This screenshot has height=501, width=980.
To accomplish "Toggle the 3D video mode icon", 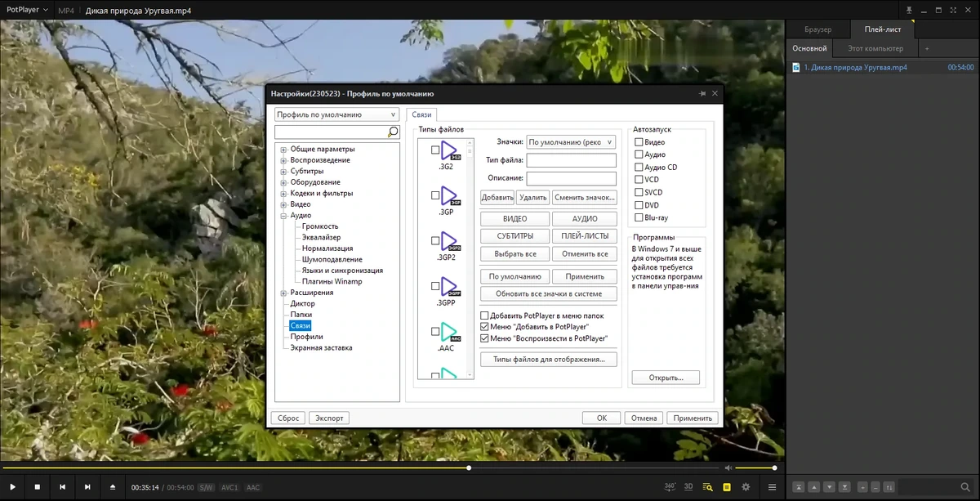I will coord(688,487).
